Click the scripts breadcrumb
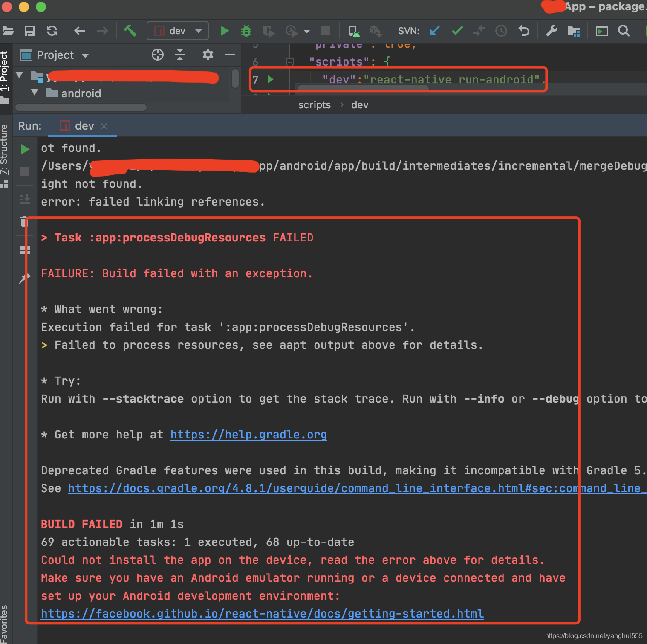The width and height of the screenshot is (647, 644). 315,105
